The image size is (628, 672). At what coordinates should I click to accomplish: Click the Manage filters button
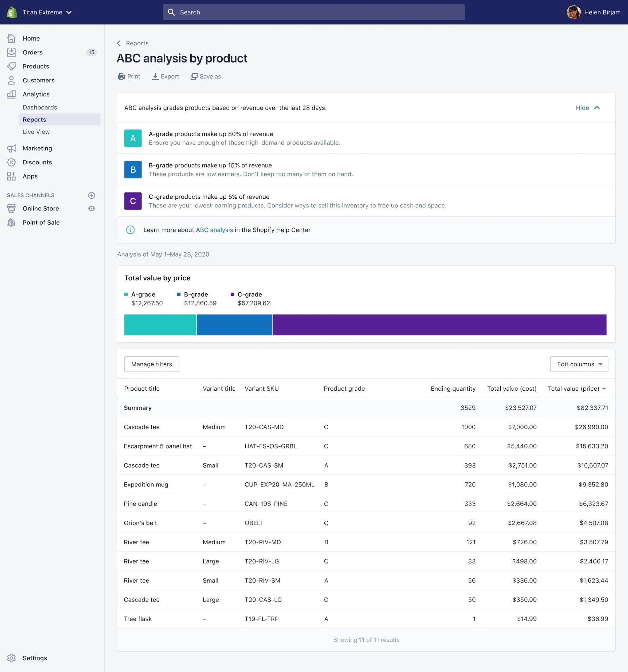(x=151, y=364)
